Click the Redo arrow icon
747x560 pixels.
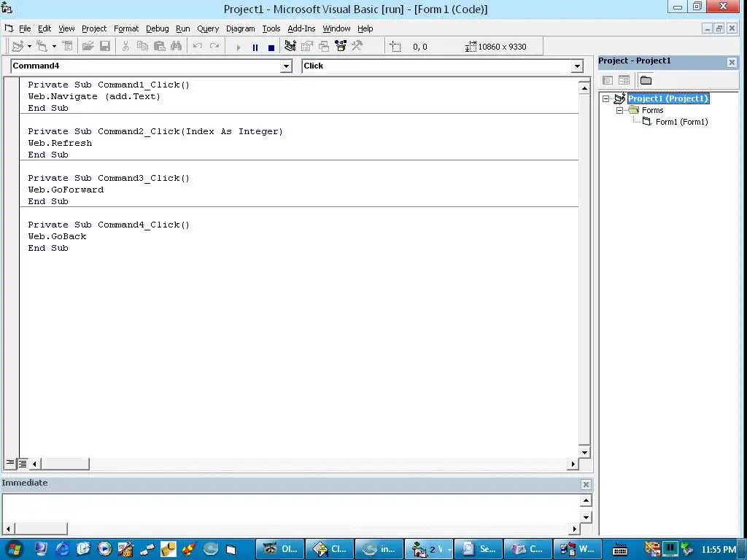coord(214,46)
